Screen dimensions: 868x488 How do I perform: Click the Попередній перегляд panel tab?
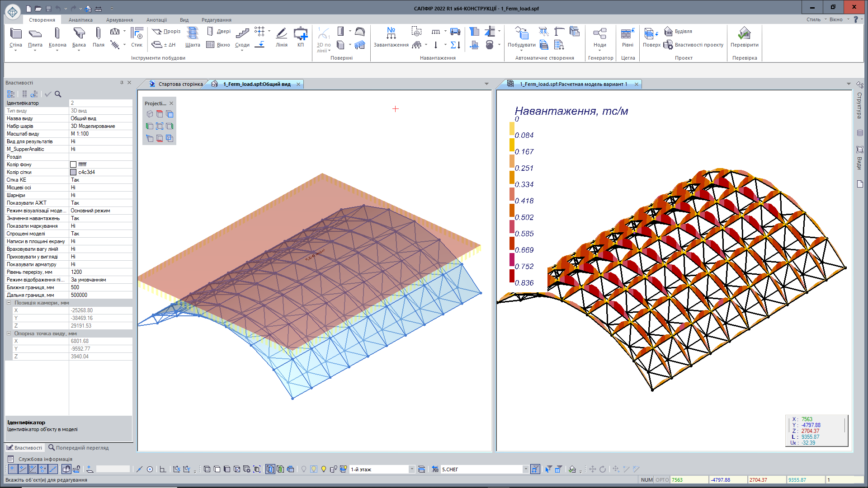click(x=79, y=448)
